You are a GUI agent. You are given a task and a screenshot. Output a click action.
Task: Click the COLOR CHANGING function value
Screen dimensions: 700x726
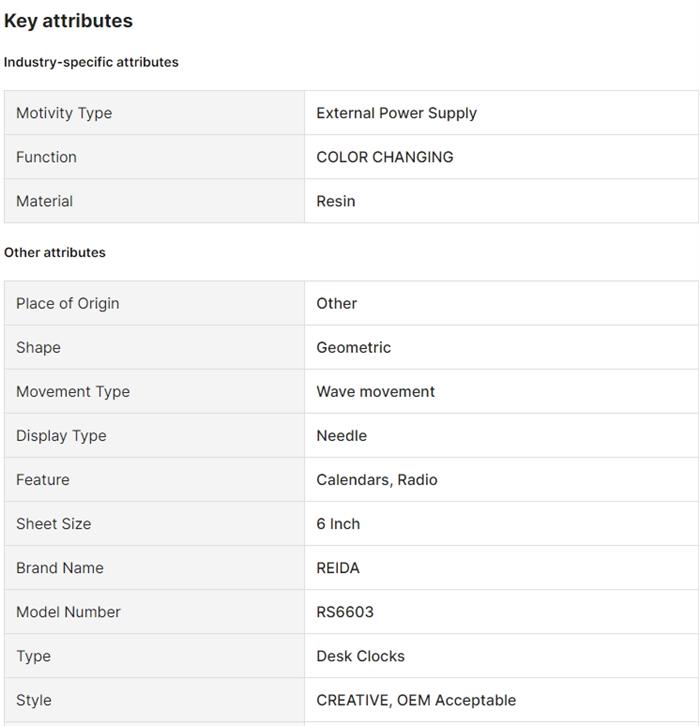click(385, 157)
